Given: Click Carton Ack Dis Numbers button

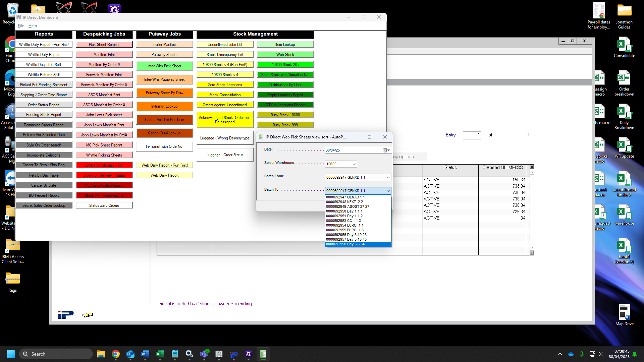Looking at the screenshot, I should point(164,120).
